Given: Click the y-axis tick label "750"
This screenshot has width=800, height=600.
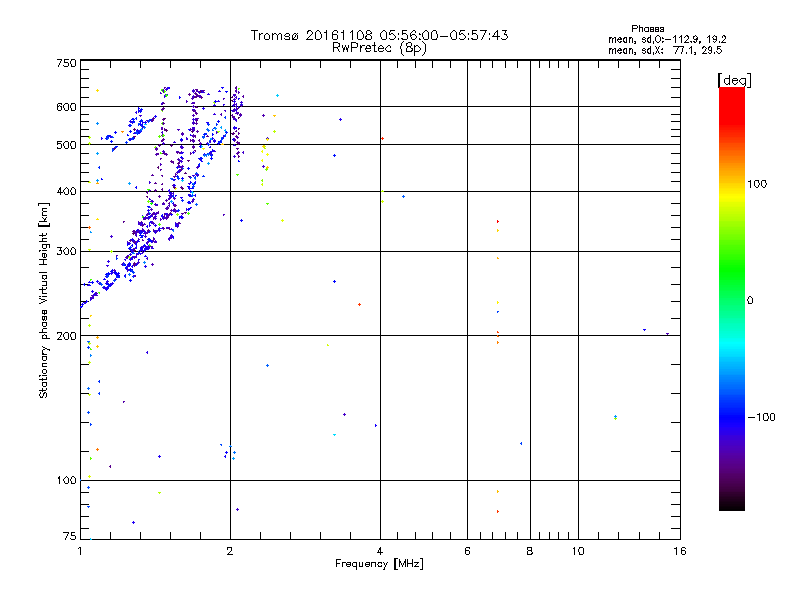Looking at the screenshot, I should (66, 63).
